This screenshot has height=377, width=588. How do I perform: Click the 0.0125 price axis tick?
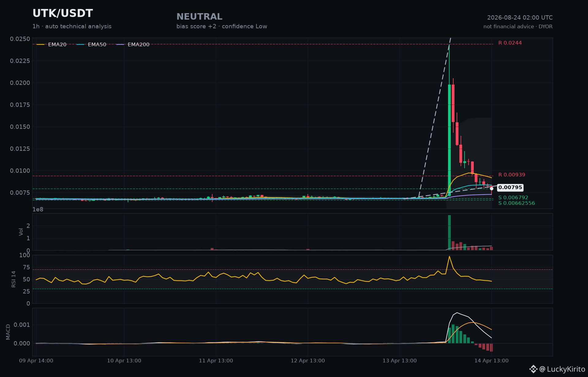(20, 149)
